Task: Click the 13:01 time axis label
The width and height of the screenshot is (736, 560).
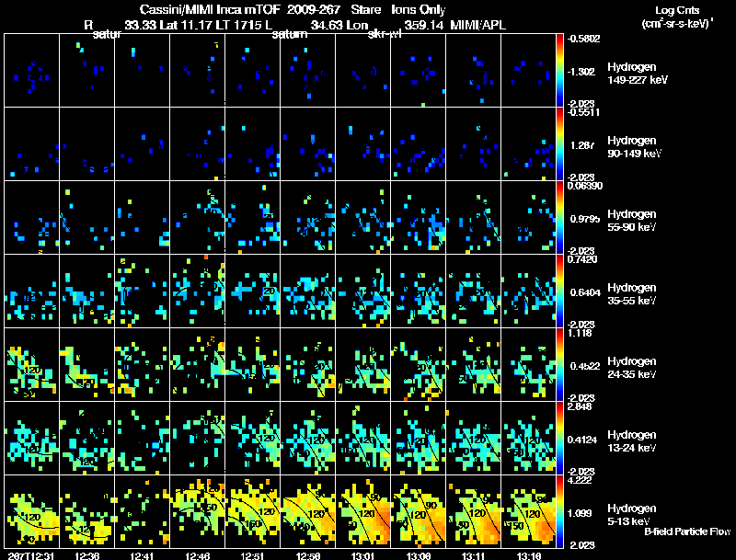Action: (x=363, y=555)
